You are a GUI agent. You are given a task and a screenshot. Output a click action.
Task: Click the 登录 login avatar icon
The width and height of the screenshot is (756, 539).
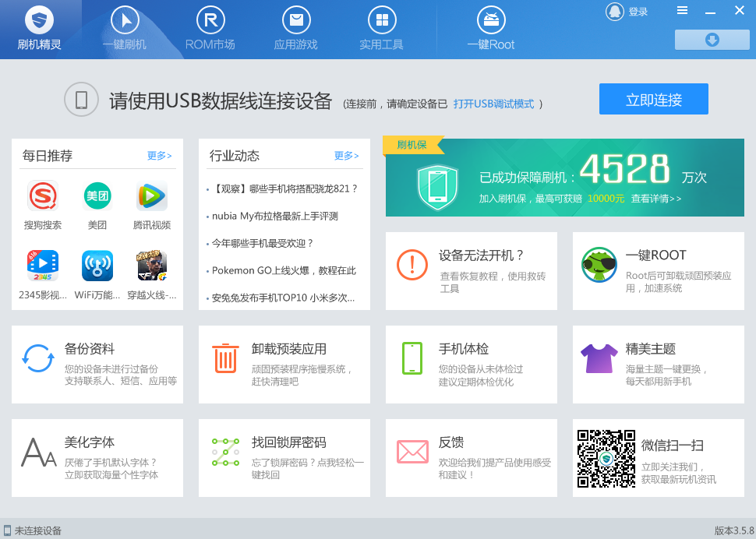(615, 11)
